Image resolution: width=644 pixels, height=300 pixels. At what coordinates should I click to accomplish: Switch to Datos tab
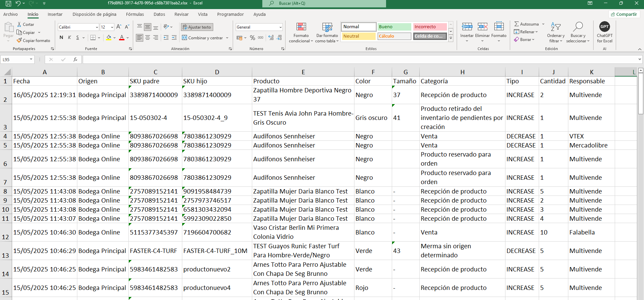tap(159, 14)
